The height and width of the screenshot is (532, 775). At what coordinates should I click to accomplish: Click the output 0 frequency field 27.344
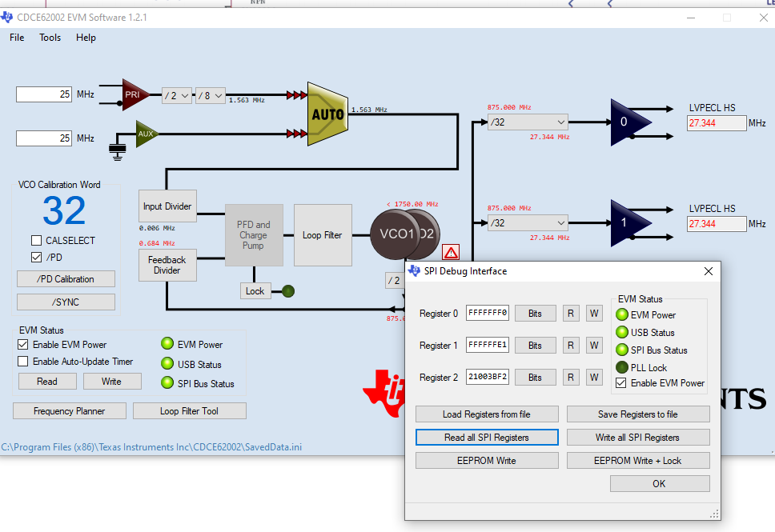717,123
